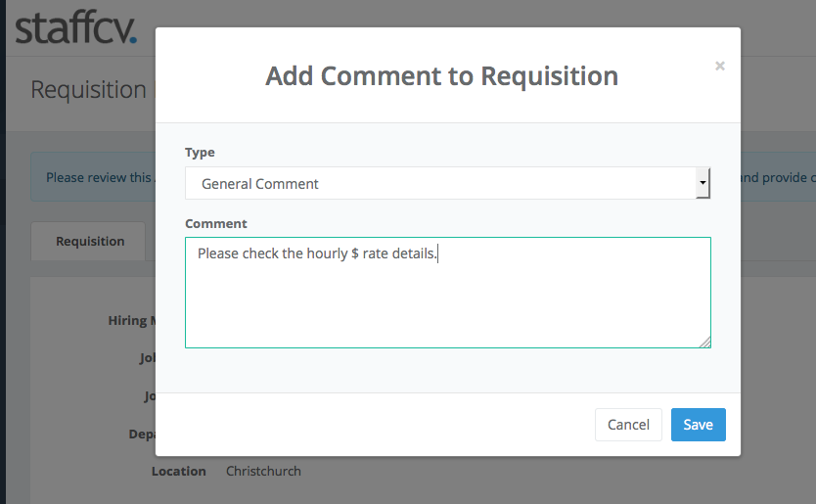Click the Christchurch location value
This screenshot has width=816, height=504.
(263, 471)
